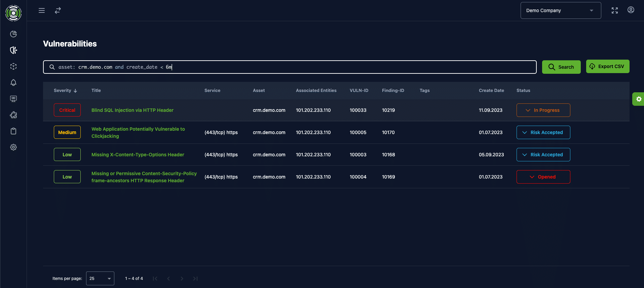The height and width of the screenshot is (288, 644).
Task: Click the Medium severity badge
Action: 67,132
